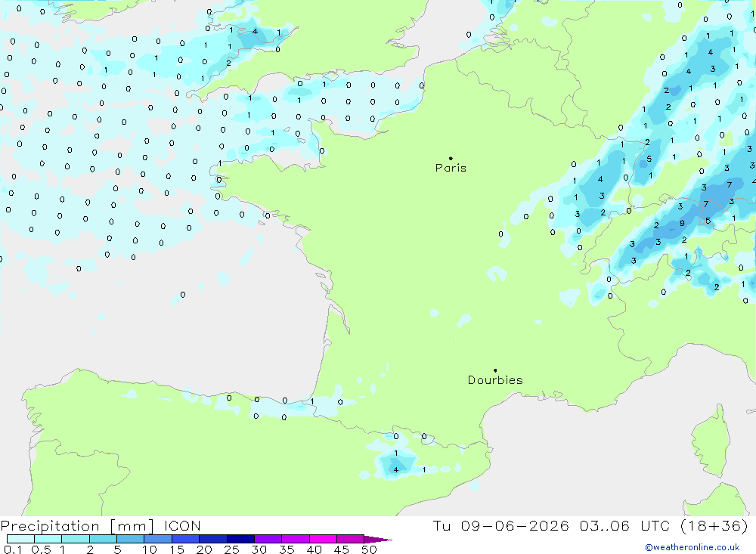Click the legend value label '50'
756x554 pixels.
tap(369, 549)
